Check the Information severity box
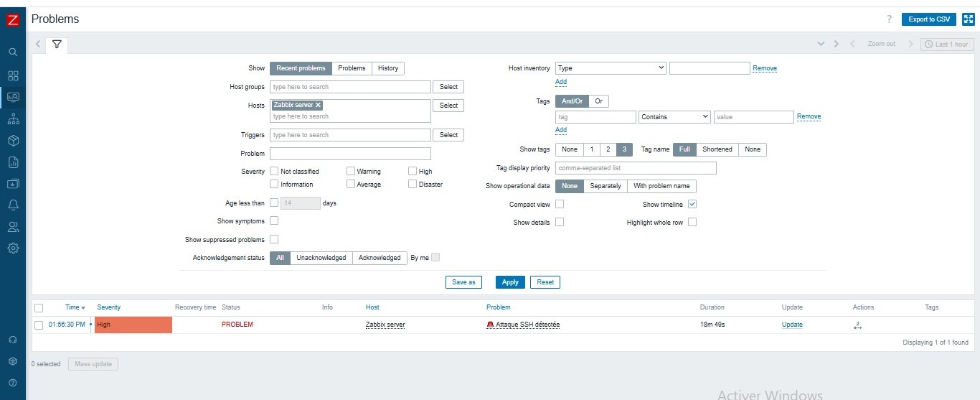This screenshot has width=980, height=400. pos(274,184)
